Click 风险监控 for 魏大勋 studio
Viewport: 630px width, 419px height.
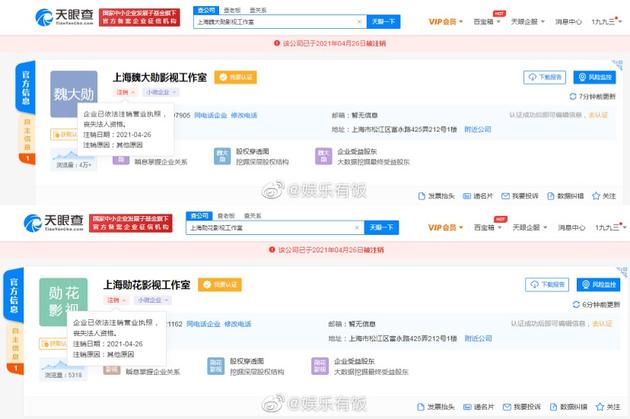point(595,77)
